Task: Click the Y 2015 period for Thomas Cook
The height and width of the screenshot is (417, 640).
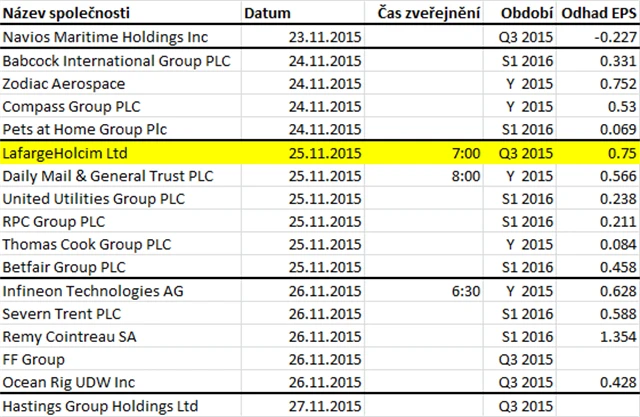Action: 529,244
